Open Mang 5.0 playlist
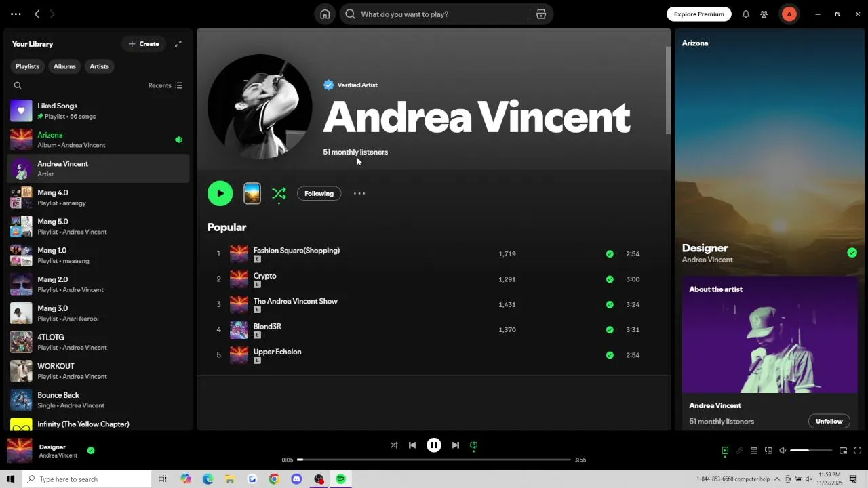 click(x=98, y=226)
